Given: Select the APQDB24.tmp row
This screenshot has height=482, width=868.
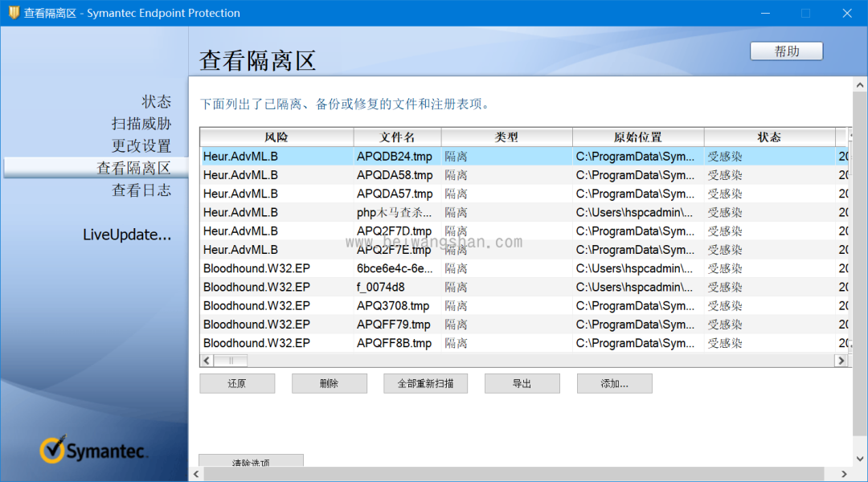Looking at the screenshot, I should (x=523, y=157).
